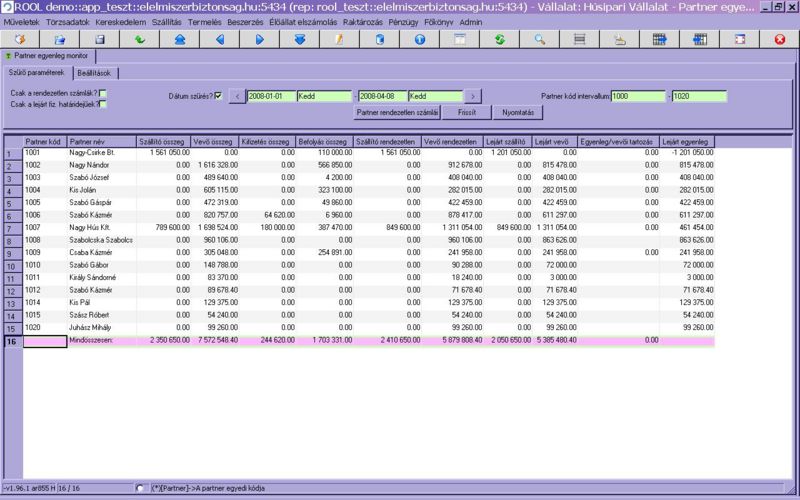Image resolution: width=800 pixels, height=500 pixels.
Task: Click the save (floppy disk) toolbar icon
Action: click(x=99, y=40)
